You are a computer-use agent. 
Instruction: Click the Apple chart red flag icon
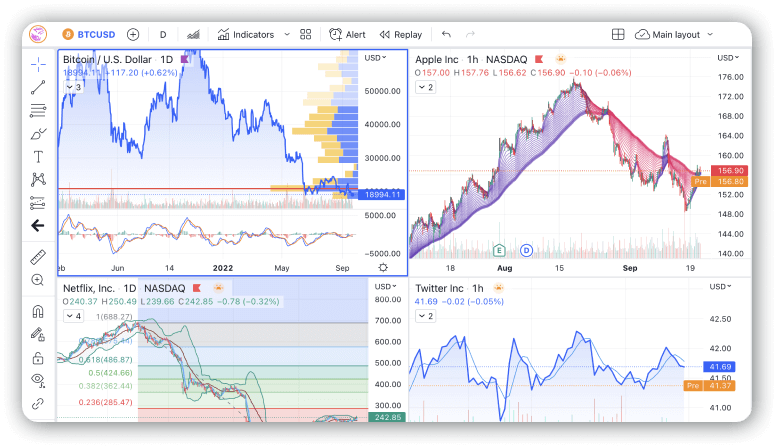(539, 59)
